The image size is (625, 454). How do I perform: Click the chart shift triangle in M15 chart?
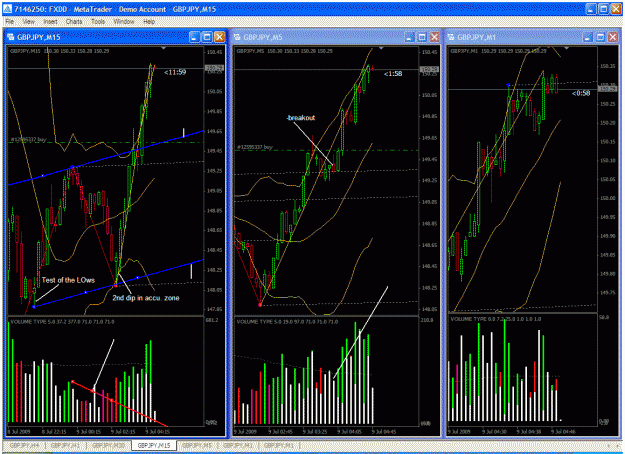tap(163, 48)
